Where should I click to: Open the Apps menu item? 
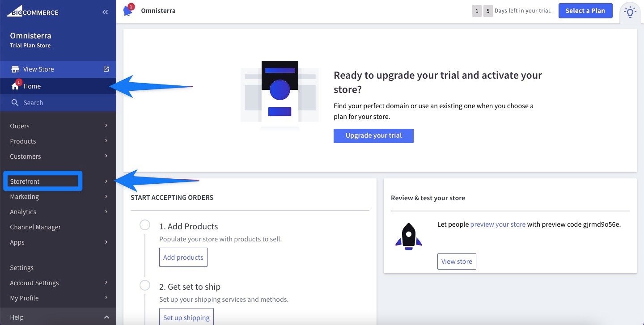pyautogui.click(x=58, y=242)
